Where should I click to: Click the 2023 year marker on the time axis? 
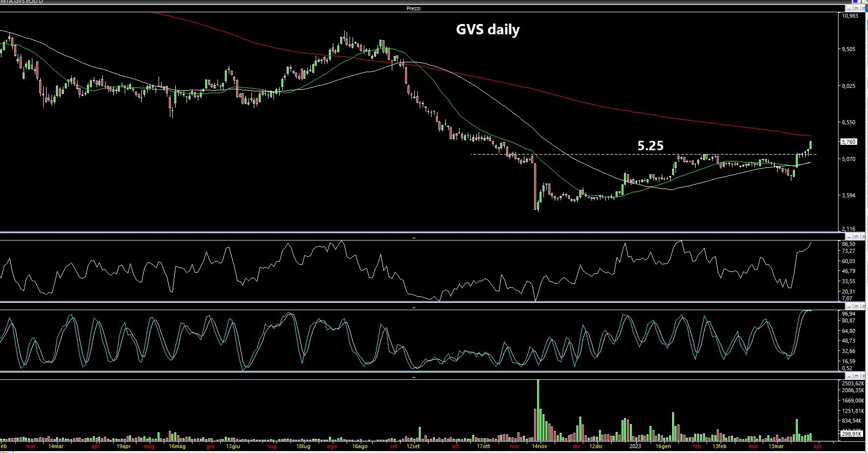[635, 446]
